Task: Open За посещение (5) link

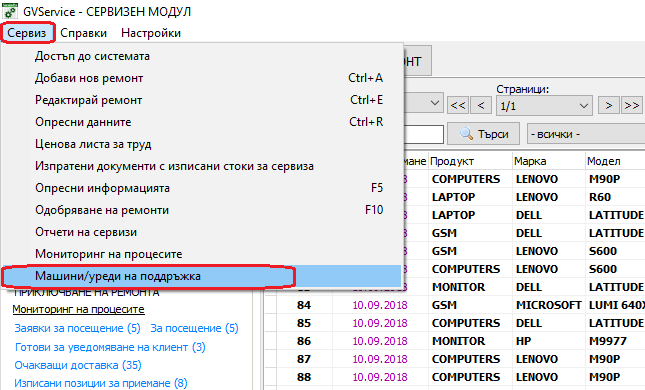Action: [x=194, y=328]
